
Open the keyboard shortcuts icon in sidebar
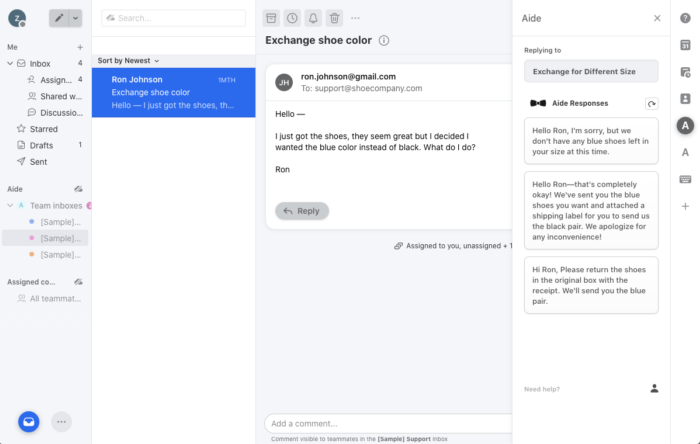click(x=685, y=179)
